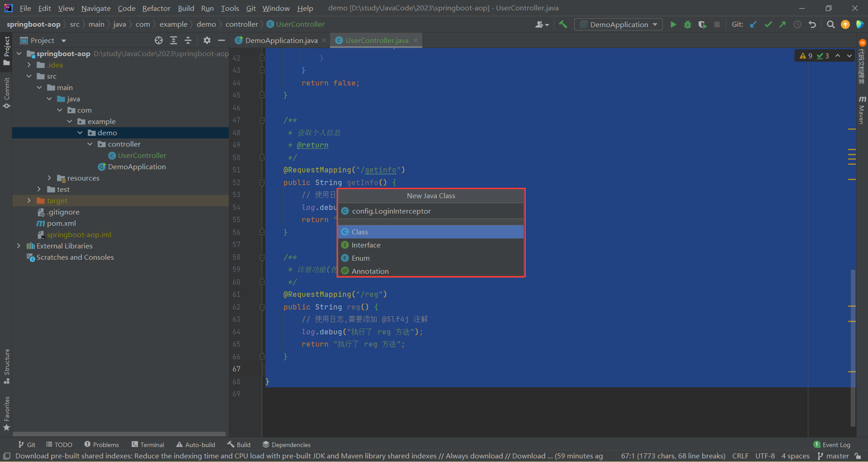Image resolution: width=868 pixels, height=462 pixels.
Task: Click the Build Project hammer icon
Action: [563, 24]
